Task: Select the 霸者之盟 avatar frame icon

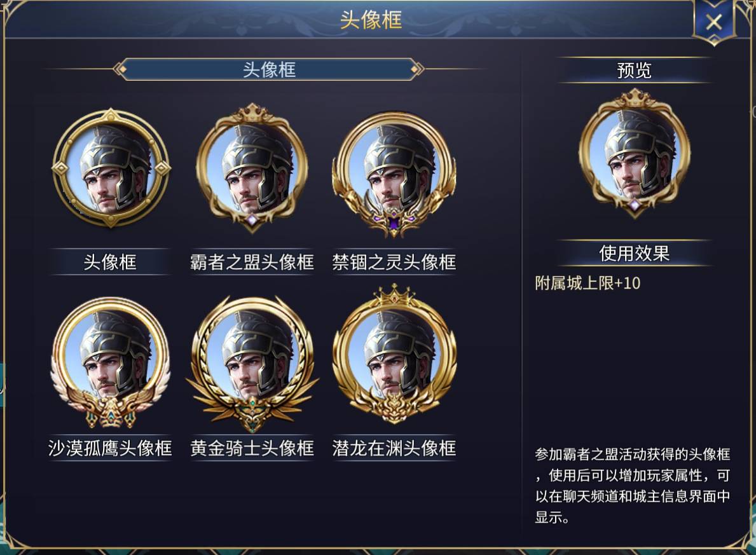Action: [252, 168]
